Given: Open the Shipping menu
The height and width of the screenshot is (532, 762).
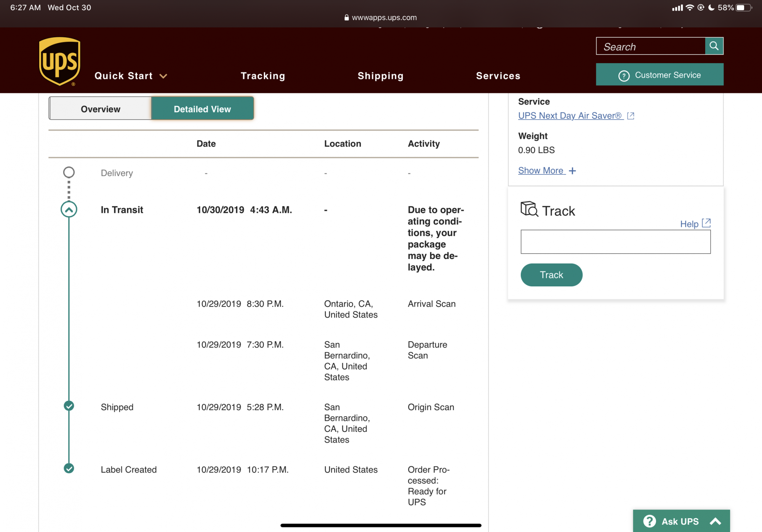Looking at the screenshot, I should 380,76.
